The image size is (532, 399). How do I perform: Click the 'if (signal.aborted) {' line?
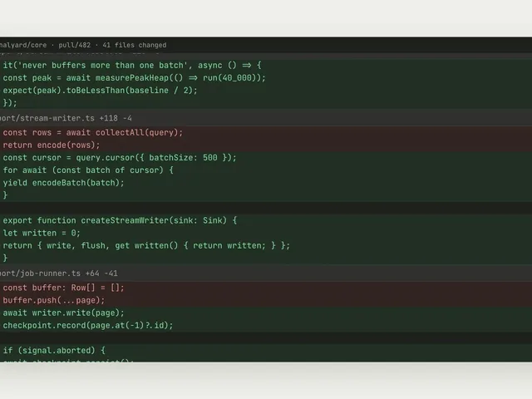tap(266, 350)
